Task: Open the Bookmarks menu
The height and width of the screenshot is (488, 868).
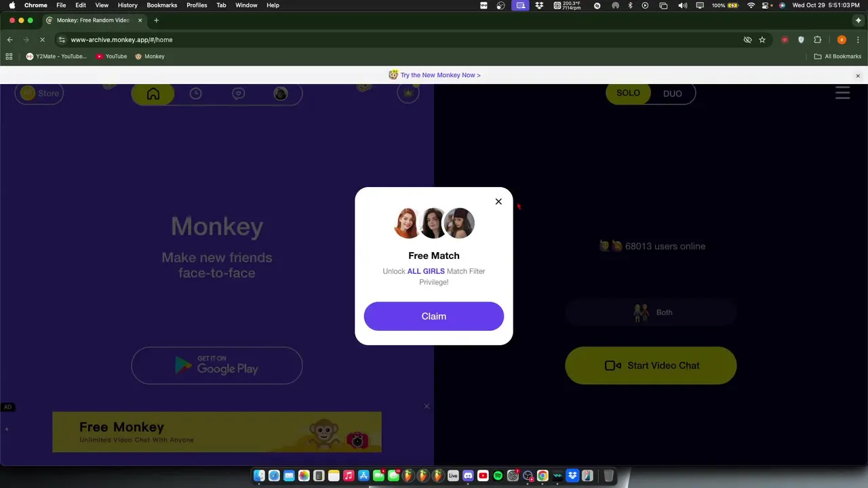Action: click(x=162, y=5)
